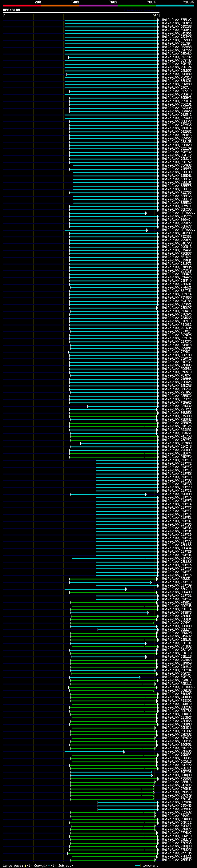This screenshot has width=197, height=868.
Task: Click the red ~20% identity legend bar
Action: tap(22, 6)
